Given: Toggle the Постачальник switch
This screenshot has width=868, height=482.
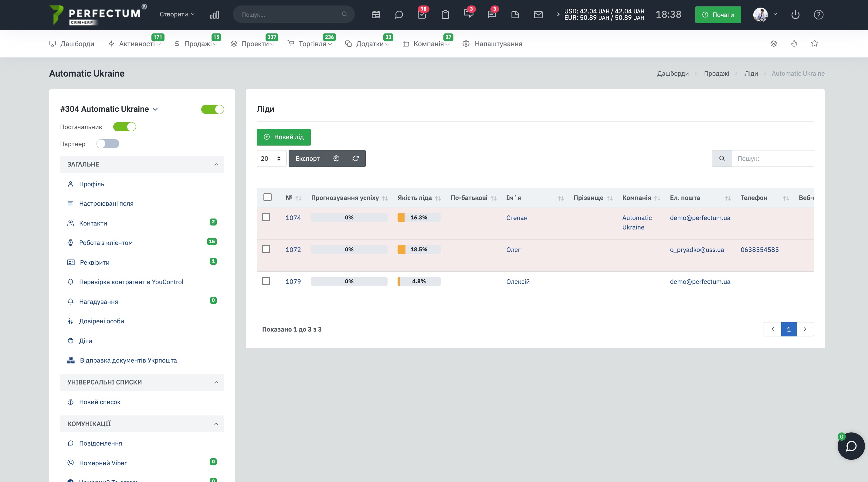Looking at the screenshot, I should tap(124, 127).
